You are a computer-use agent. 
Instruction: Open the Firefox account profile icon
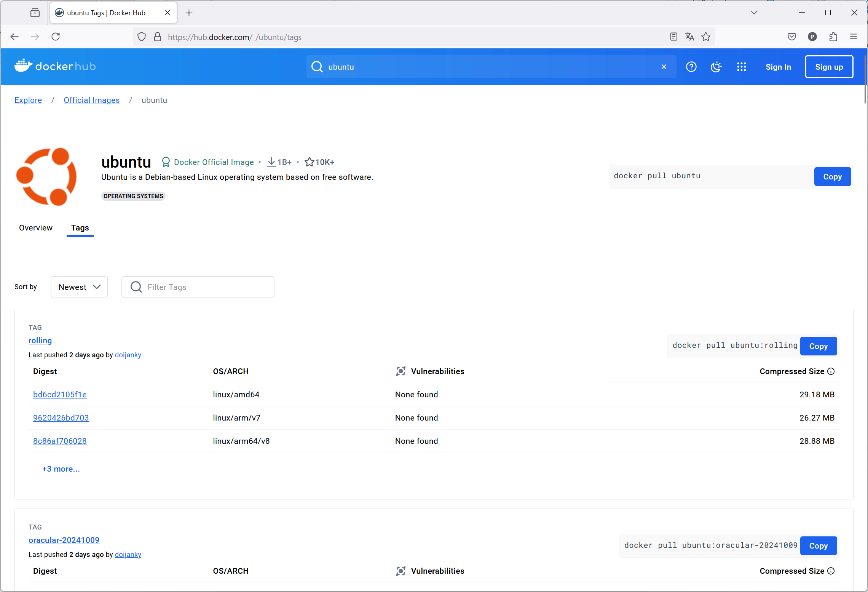point(812,37)
